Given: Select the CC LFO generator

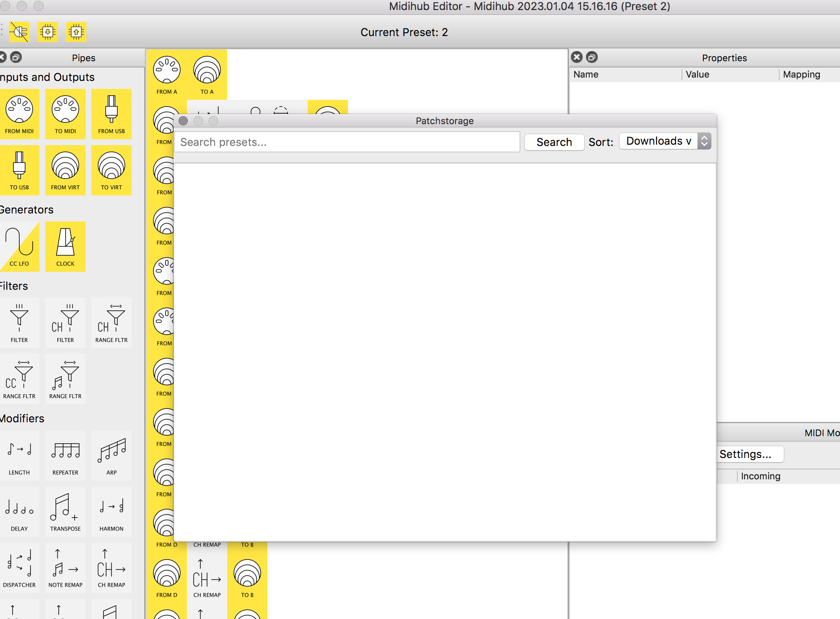Looking at the screenshot, I should pos(19,246).
